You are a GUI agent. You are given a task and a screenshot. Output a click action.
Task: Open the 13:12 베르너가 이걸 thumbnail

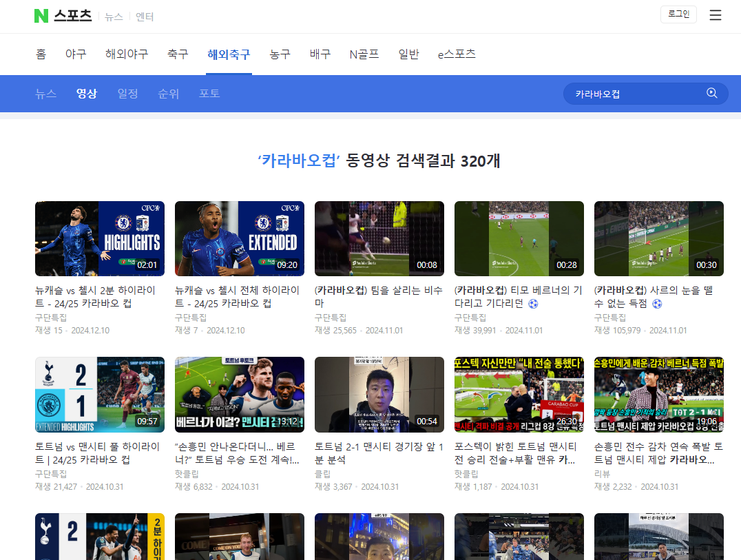pyautogui.click(x=240, y=395)
